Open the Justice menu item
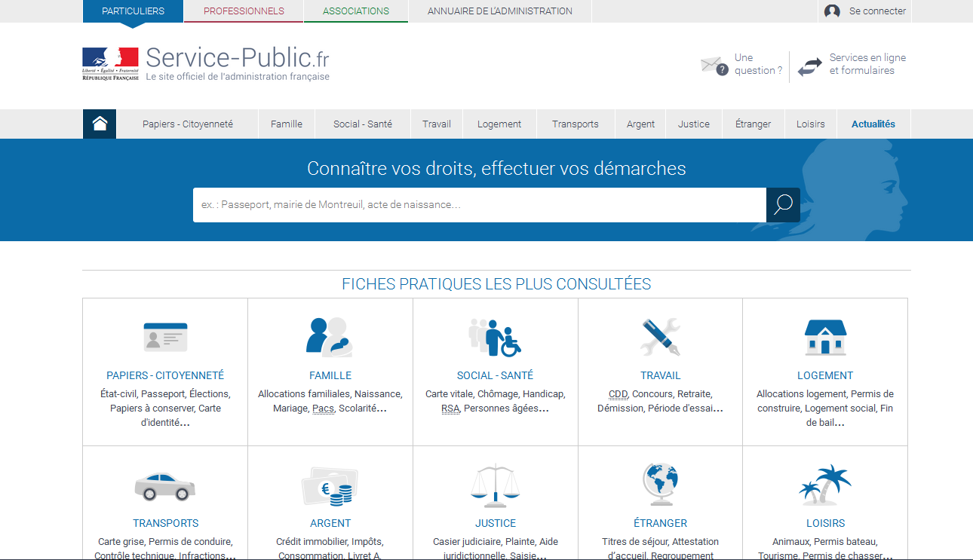Image resolution: width=973 pixels, height=560 pixels. tap(694, 124)
